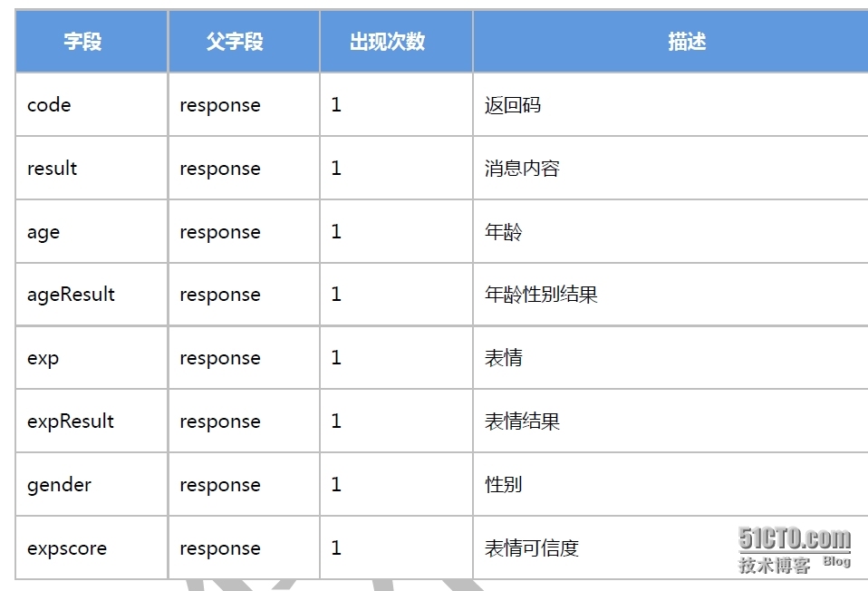Click response in the age row

[x=220, y=232]
